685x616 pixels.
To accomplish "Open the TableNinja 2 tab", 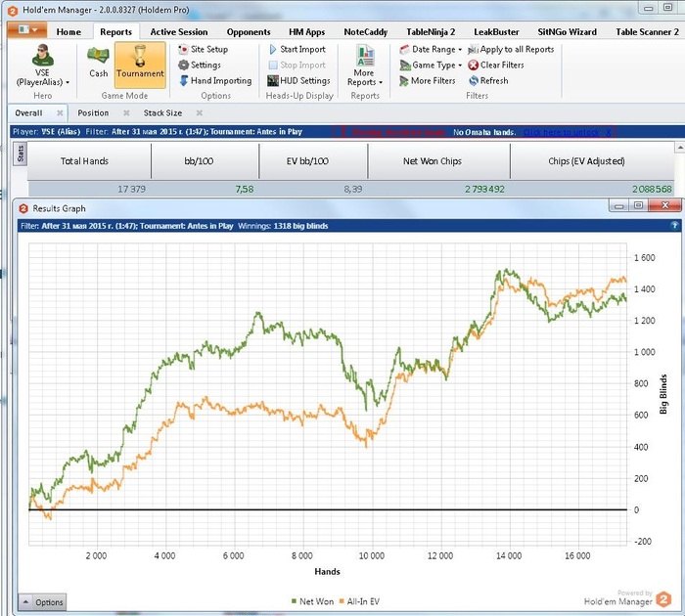I will tap(431, 32).
